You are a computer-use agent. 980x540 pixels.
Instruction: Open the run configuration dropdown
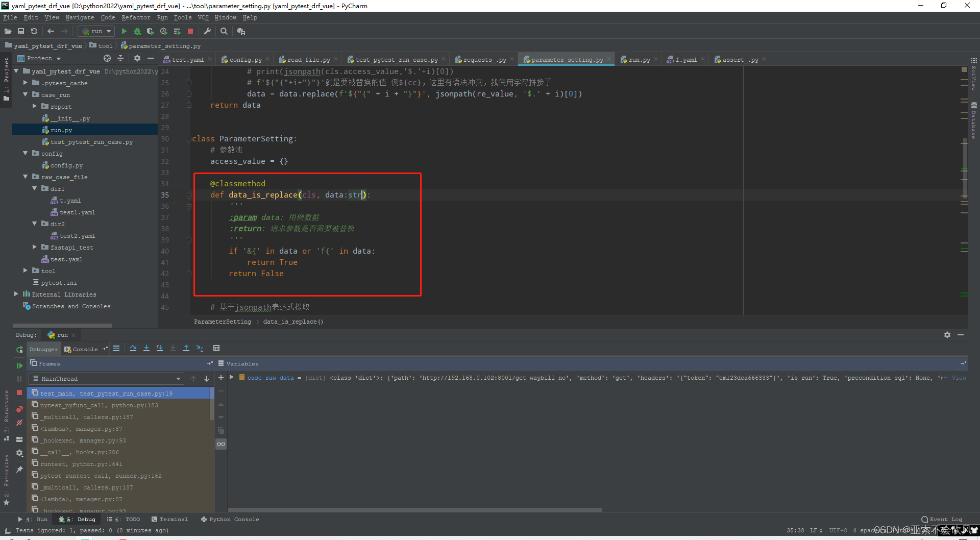97,31
